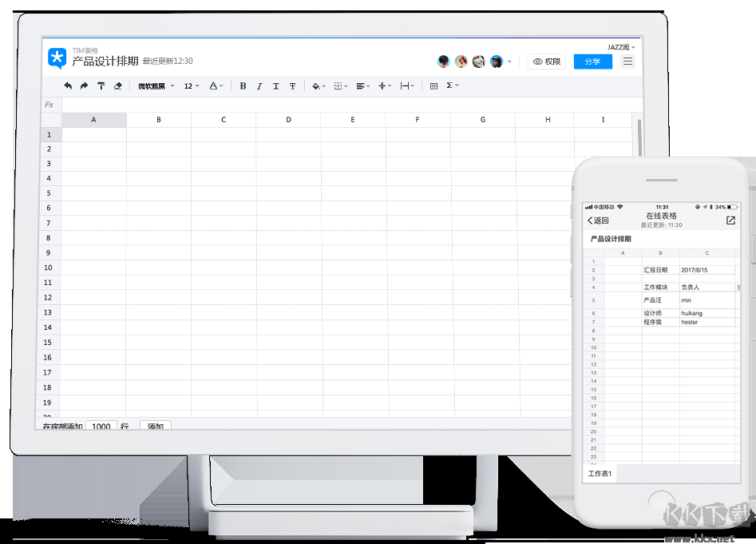Open the vertical alignment dropdown
Viewport: 756px width, 544px height.
click(x=384, y=85)
